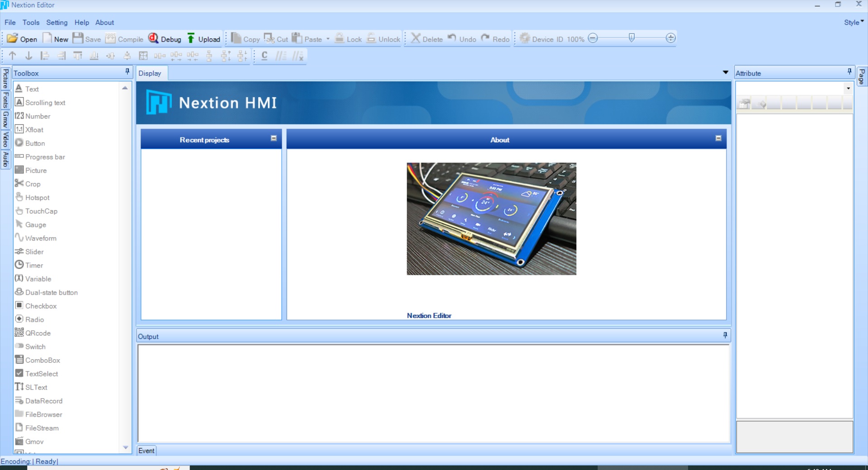Open the Tools menu
The height and width of the screenshot is (470, 868).
pos(31,22)
